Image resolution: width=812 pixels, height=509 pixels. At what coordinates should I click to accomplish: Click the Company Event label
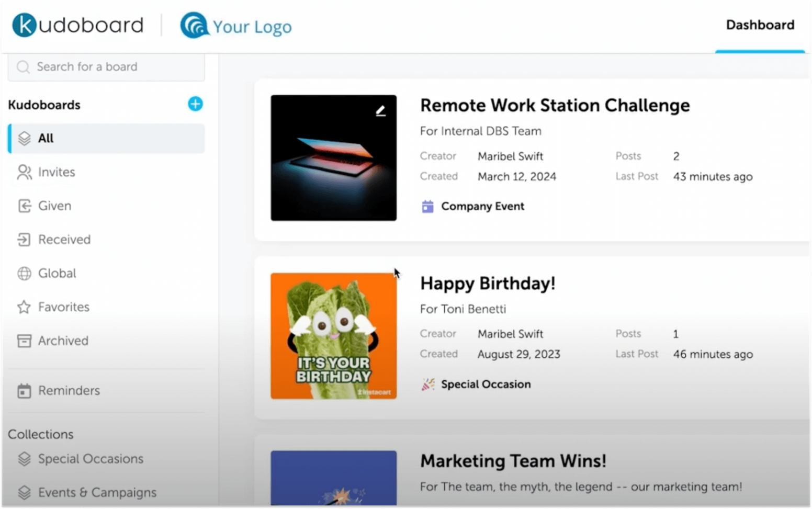(x=482, y=207)
